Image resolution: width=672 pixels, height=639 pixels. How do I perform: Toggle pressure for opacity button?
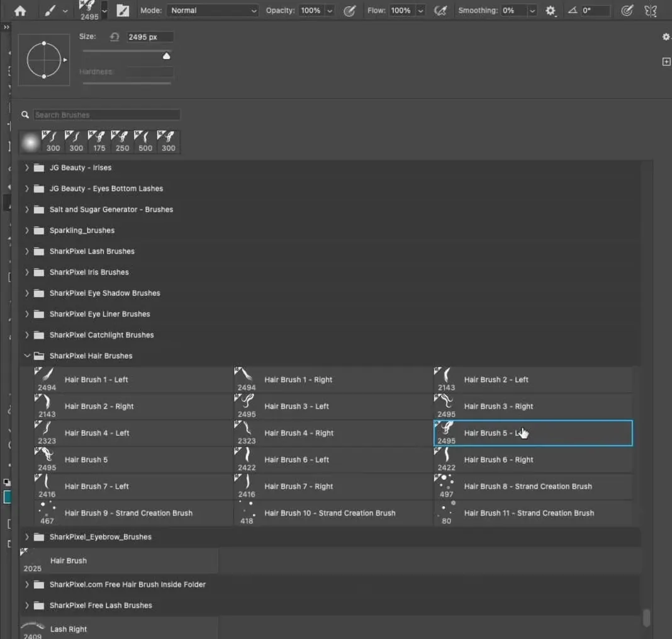coord(349,10)
